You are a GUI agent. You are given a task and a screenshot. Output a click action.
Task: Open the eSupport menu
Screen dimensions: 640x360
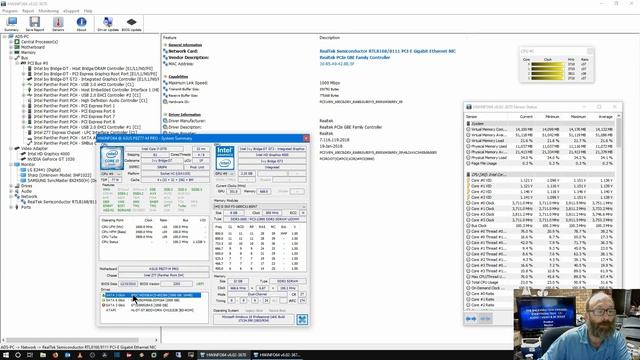tap(71, 11)
